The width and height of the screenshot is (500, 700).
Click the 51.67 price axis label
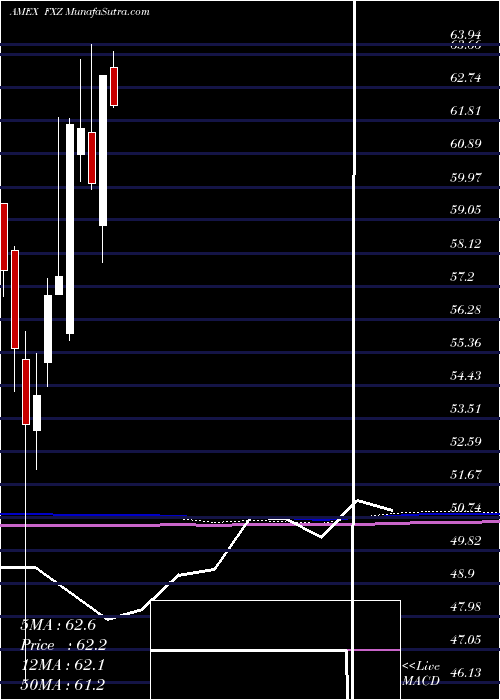(x=466, y=475)
